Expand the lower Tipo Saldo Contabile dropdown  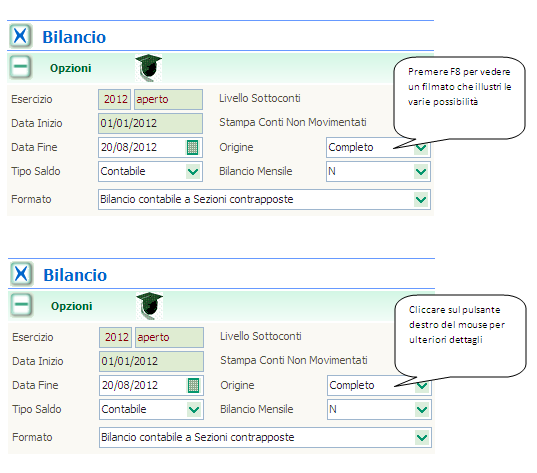pyautogui.click(x=194, y=410)
